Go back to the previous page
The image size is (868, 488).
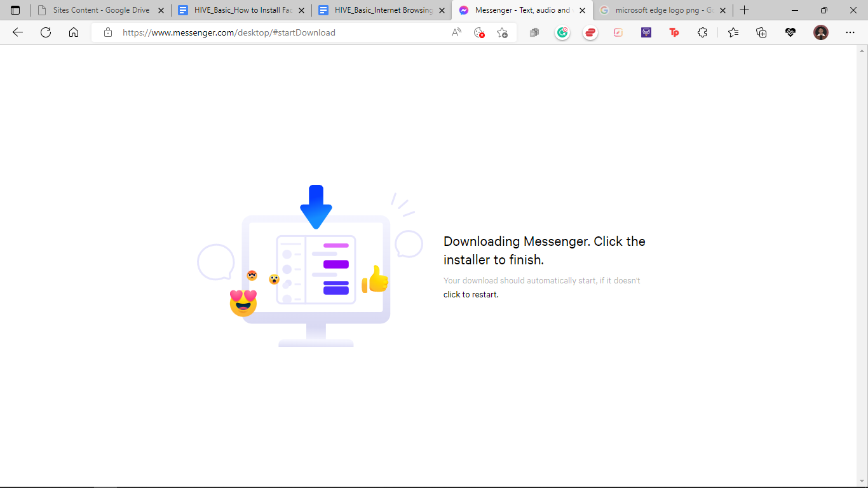tap(18, 32)
